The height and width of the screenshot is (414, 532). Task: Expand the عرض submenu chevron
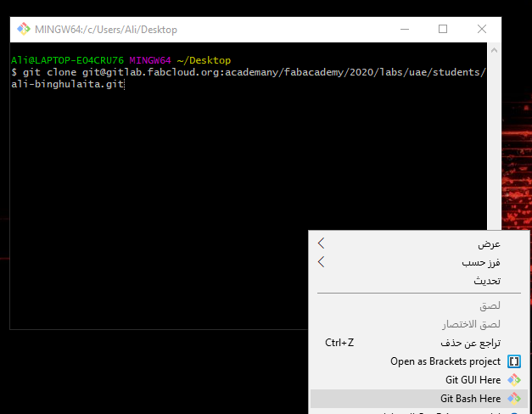(x=321, y=243)
